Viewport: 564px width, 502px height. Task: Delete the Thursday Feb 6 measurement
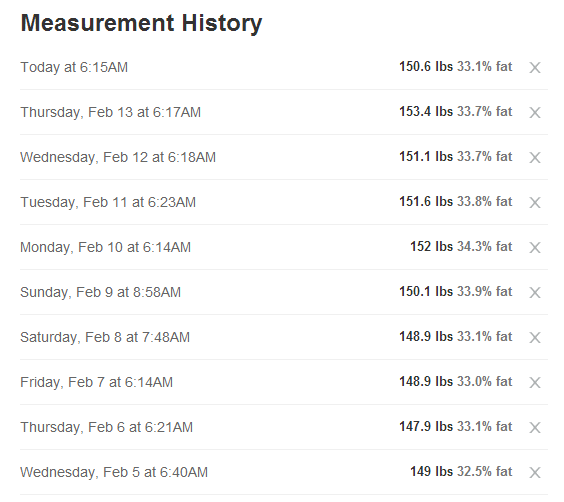535,427
